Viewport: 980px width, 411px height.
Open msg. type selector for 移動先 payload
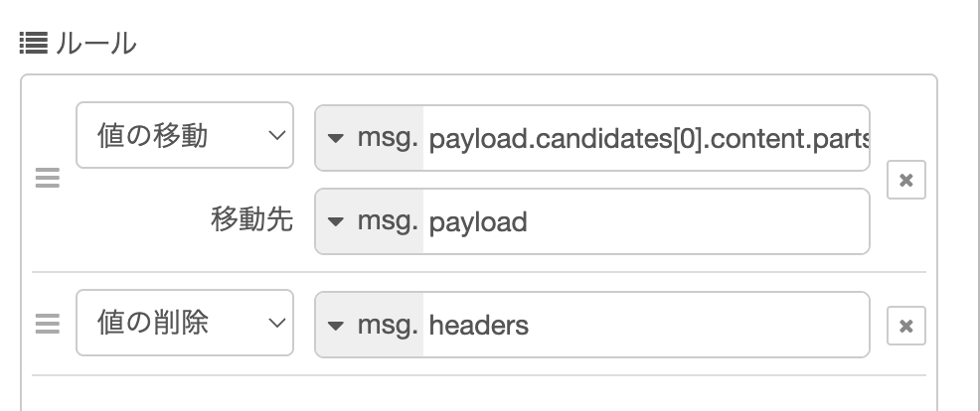click(371, 221)
